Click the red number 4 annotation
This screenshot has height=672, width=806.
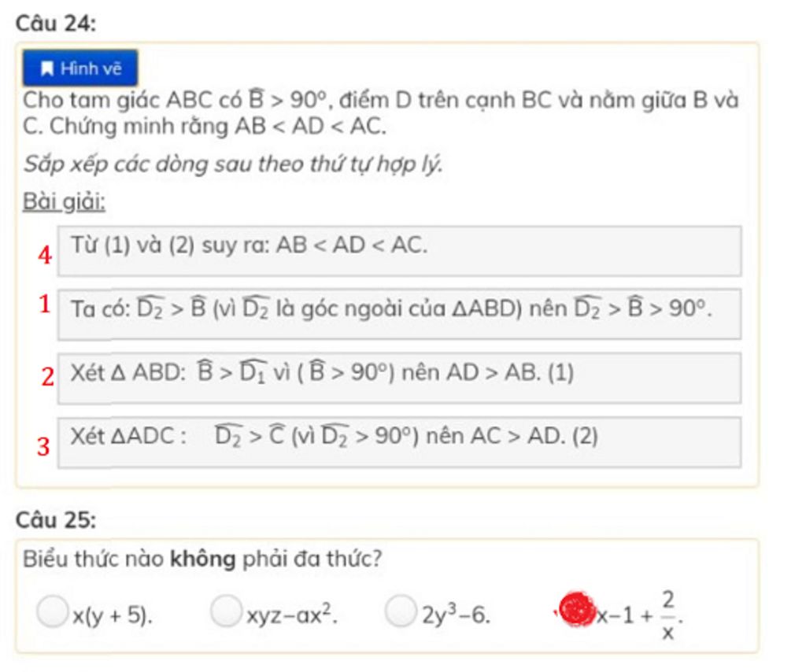45,256
